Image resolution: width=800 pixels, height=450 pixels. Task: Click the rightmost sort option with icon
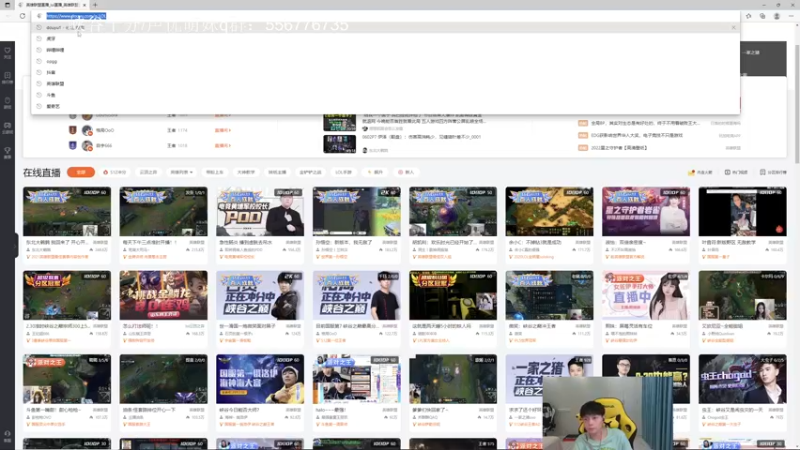[x=773, y=172]
